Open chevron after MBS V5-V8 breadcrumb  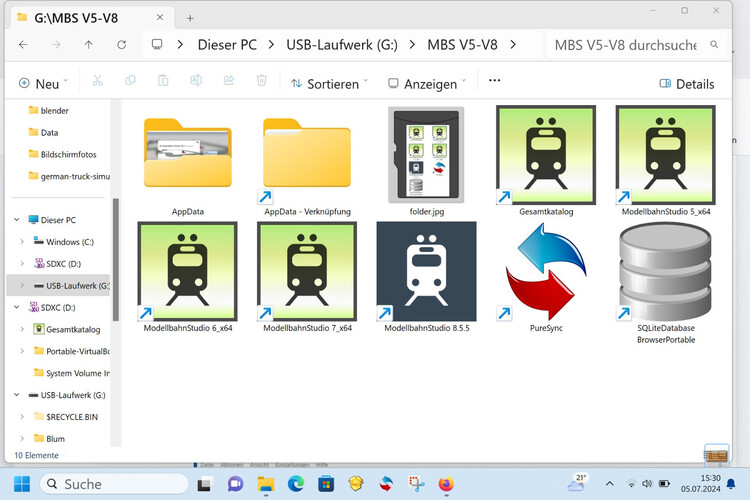coord(513,44)
